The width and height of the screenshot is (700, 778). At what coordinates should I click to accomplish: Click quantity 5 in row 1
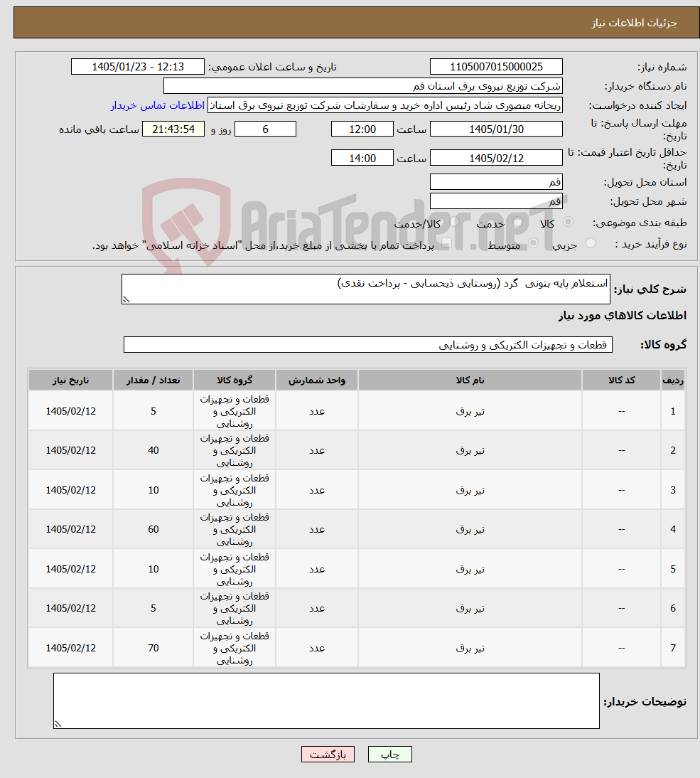[x=154, y=411]
